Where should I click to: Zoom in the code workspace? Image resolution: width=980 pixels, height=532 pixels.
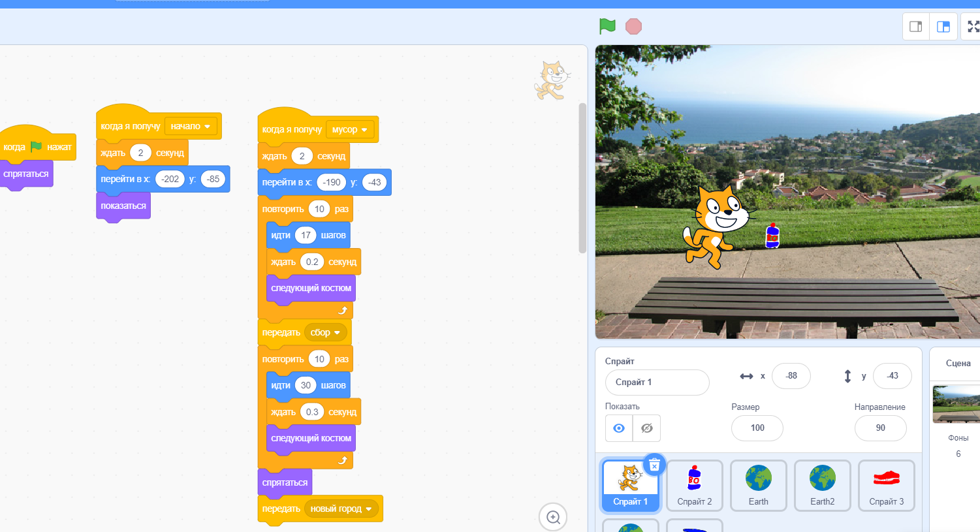553,517
